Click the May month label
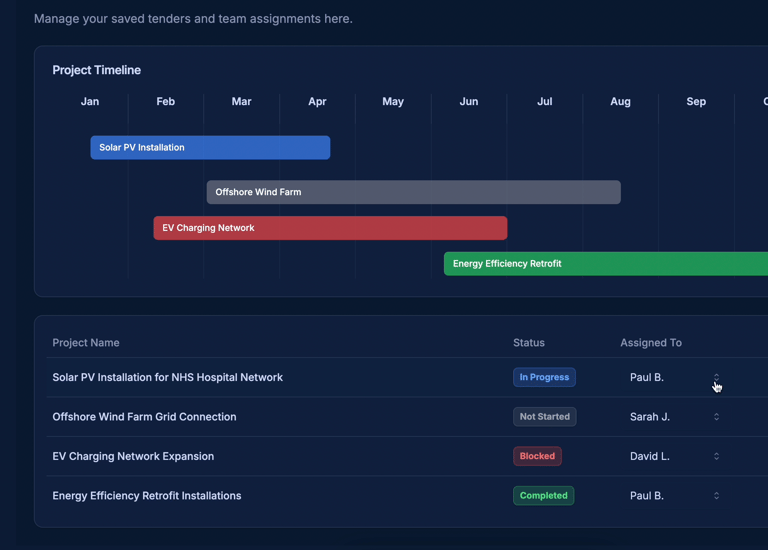This screenshot has width=768, height=550. click(393, 101)
